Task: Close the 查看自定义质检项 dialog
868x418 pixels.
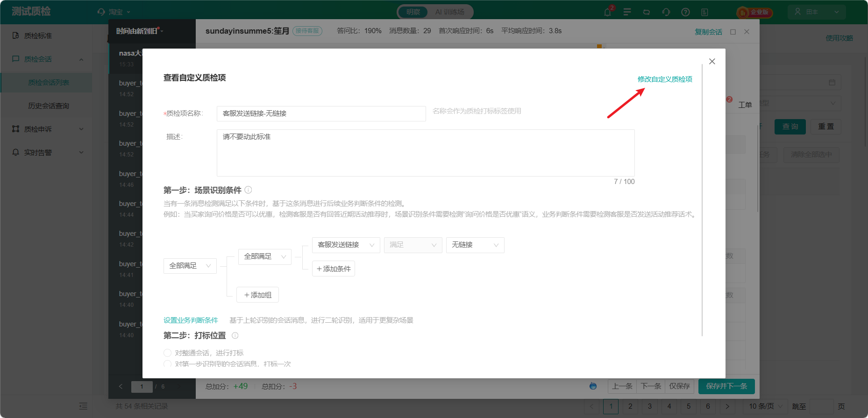Action: click(712, 62)
